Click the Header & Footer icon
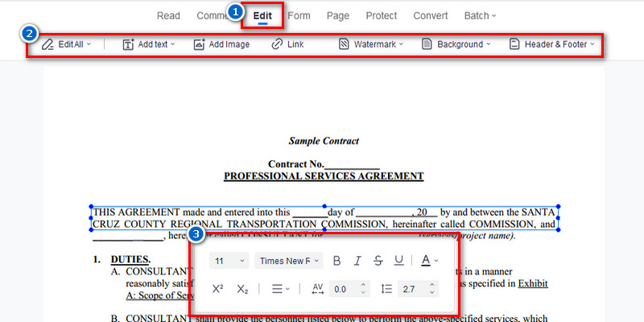 coord(514,44)
